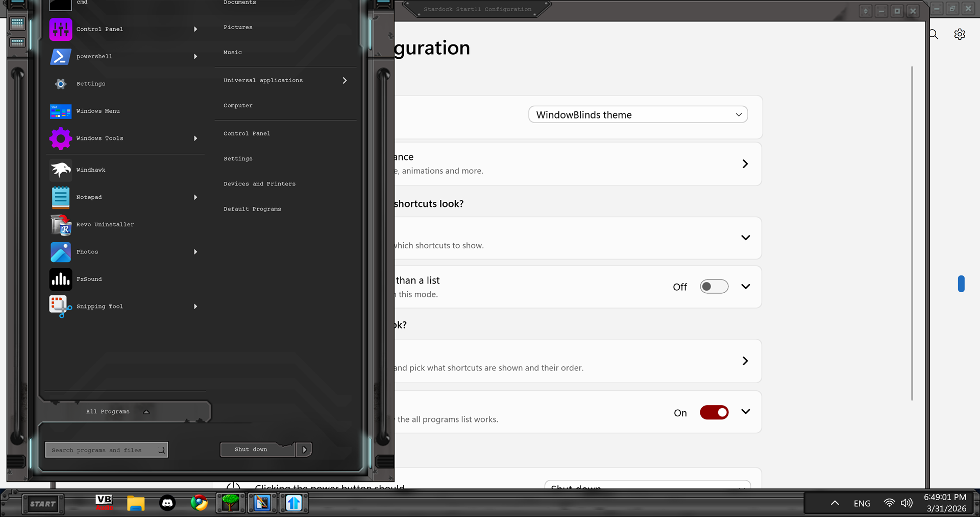Open FxSound app in the Start menu
The image size is (980, 517).
click(x=89, y=279)
